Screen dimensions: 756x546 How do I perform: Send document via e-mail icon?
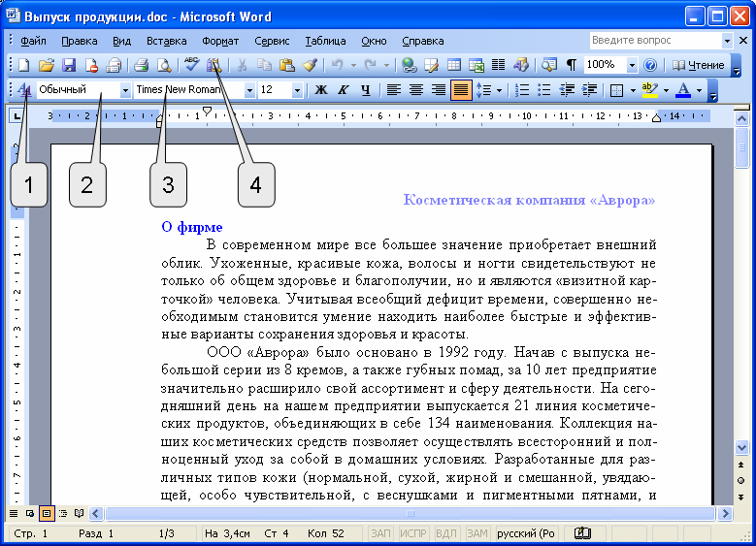115,65
